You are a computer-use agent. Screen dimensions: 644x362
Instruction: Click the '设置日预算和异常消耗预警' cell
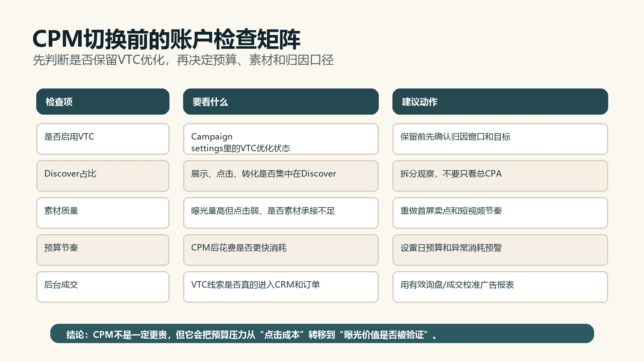(x=500, y=250)
